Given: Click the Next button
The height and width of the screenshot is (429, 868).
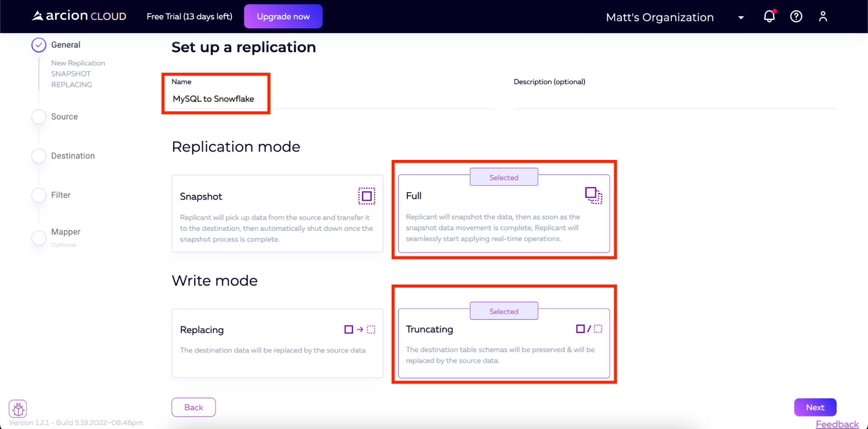Looking at the screenshot, I should pos(815,407).
